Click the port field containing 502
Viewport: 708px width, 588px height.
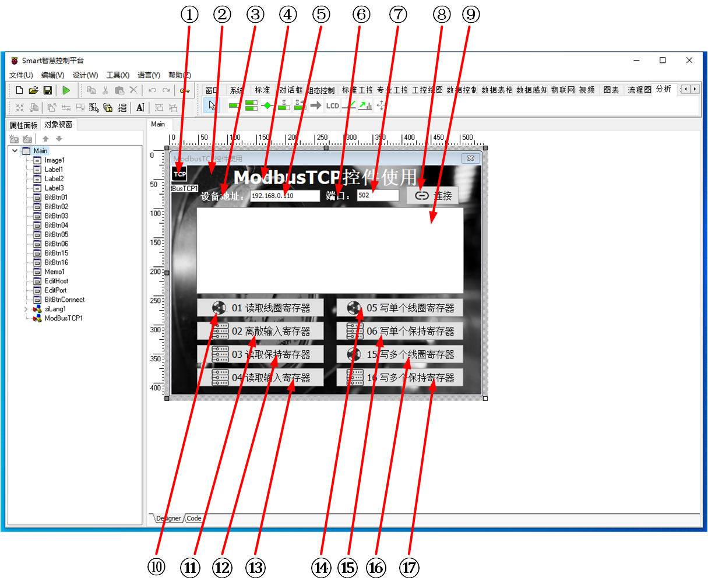point(378,195)
